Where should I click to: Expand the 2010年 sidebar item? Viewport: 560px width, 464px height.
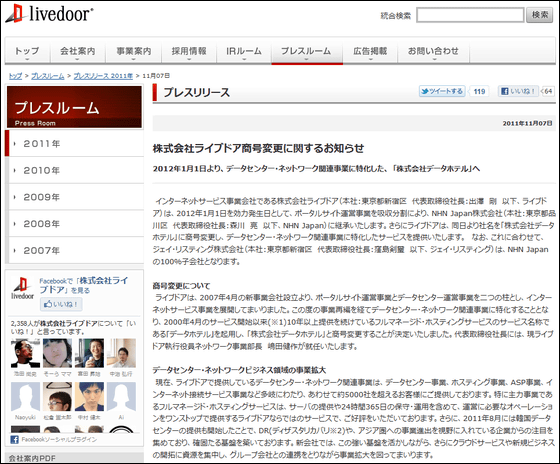click(x=75, y=170)
